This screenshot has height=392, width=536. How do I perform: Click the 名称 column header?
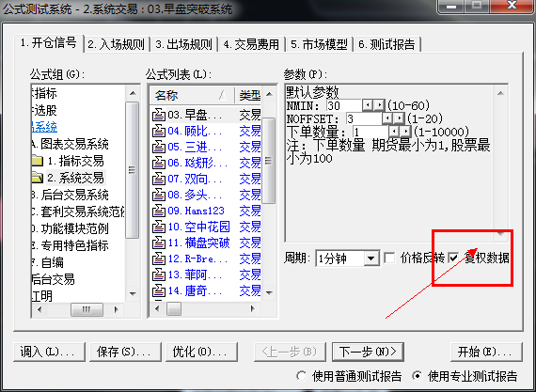pyautogui.click(x=192, y=95)
